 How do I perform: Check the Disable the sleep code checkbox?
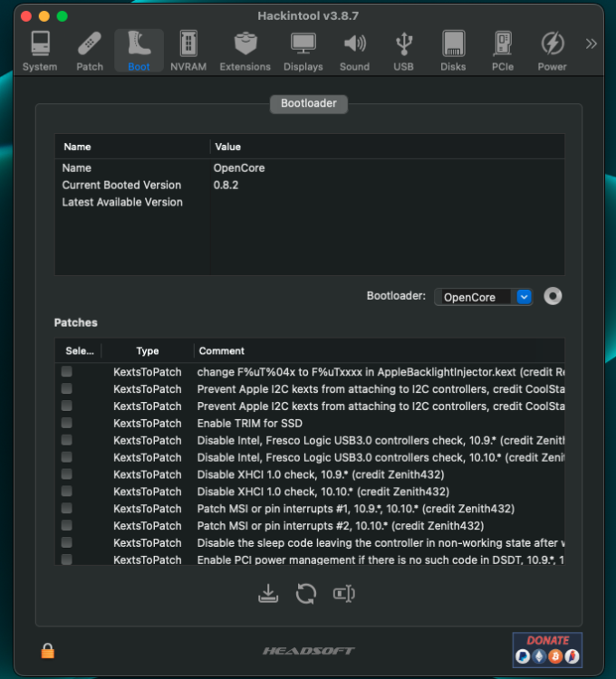67,542
